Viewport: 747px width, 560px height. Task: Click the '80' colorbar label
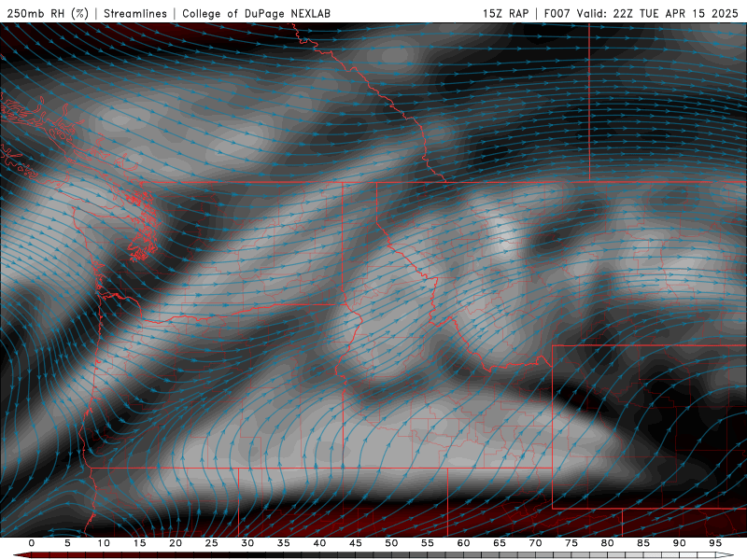(x=608, y=543)
